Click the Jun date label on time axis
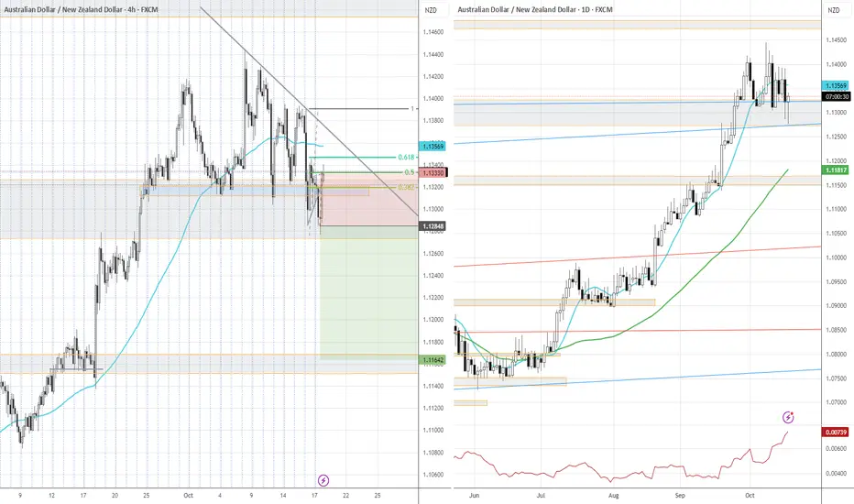The image size is (854, 504). coord(475,495)
